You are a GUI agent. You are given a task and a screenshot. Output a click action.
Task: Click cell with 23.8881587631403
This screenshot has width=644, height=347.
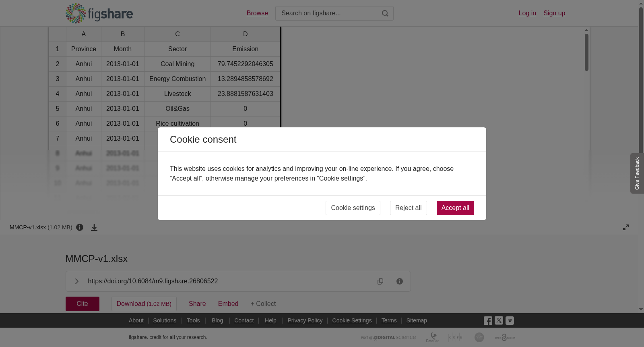(246, 94)
